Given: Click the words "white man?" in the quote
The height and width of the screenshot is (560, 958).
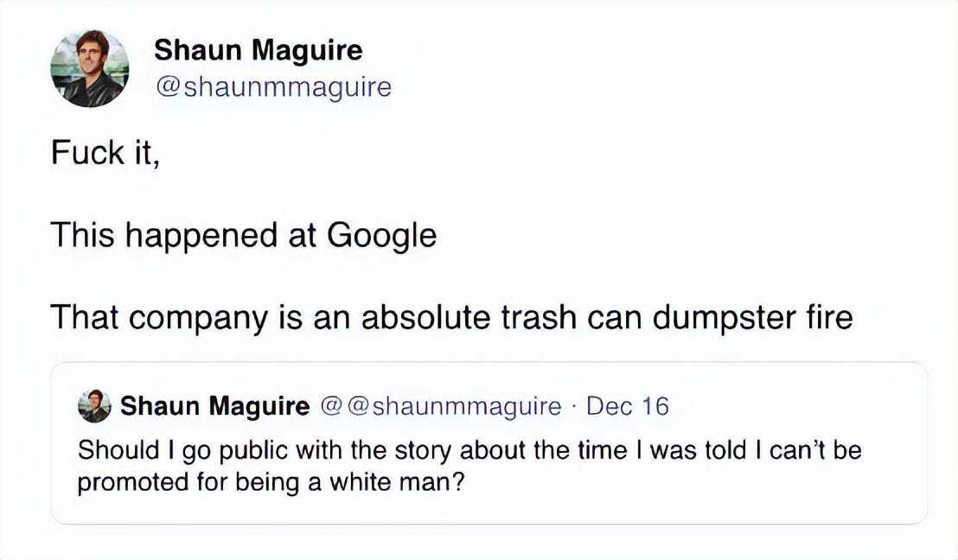Looking at the screenshot, I should point(415,480).
